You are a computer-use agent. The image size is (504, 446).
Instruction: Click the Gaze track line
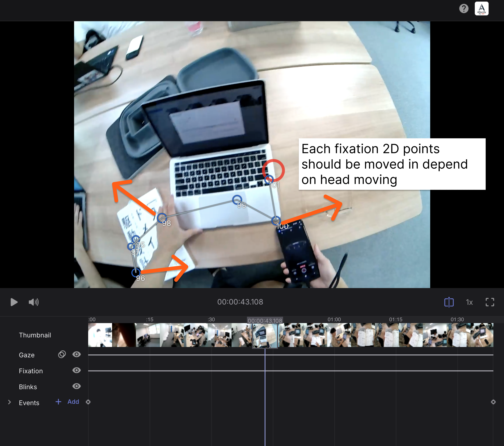[x=291, y=355]
